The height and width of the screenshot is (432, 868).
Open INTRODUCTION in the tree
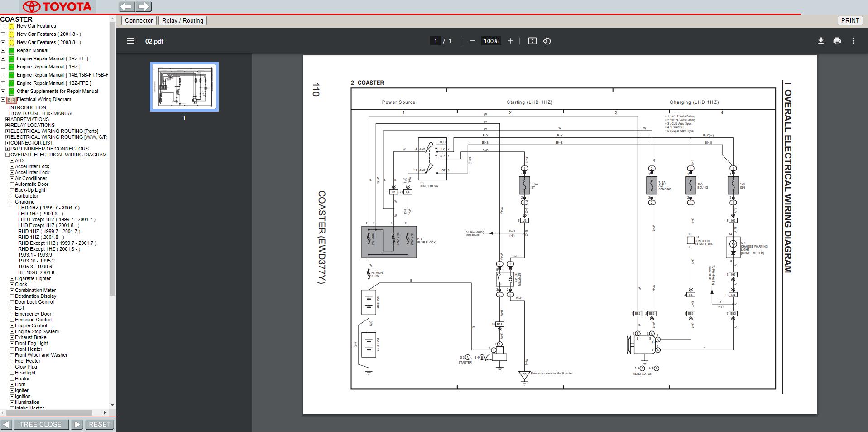(x=28, y=108)
